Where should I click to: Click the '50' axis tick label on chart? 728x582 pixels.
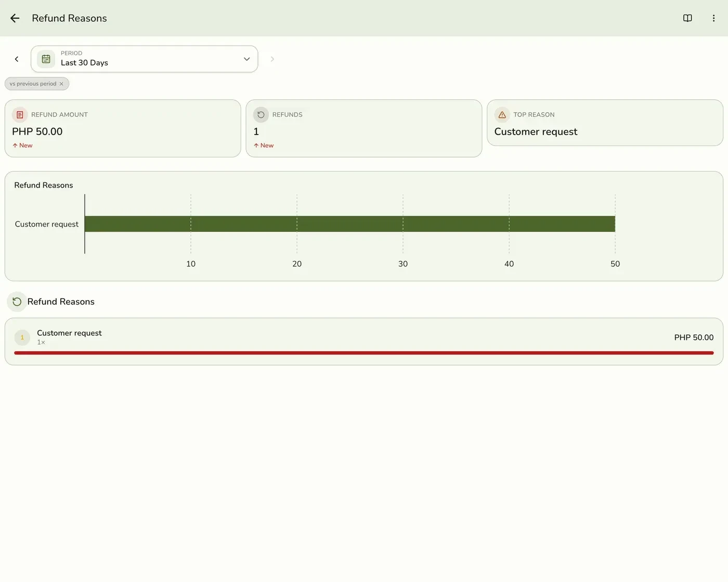pos(615,264)
